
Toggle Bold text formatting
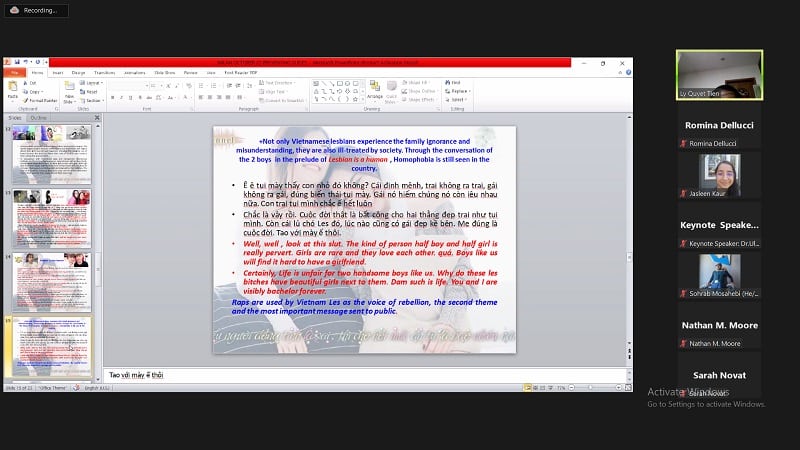point(112,97)
